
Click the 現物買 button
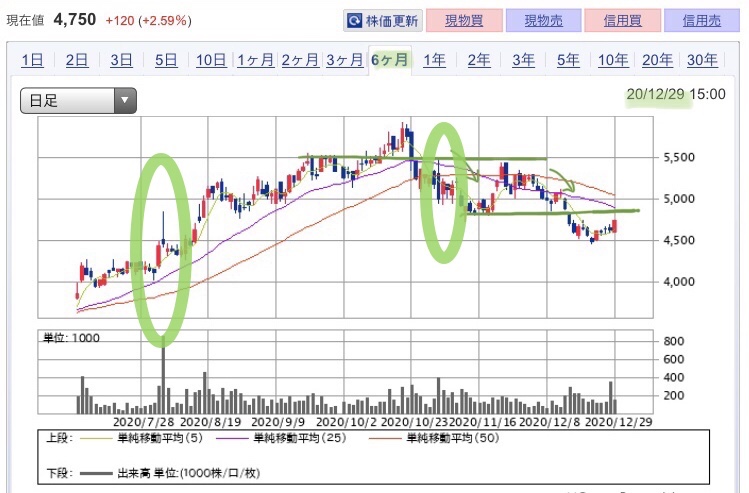click(x=464, y=21)
